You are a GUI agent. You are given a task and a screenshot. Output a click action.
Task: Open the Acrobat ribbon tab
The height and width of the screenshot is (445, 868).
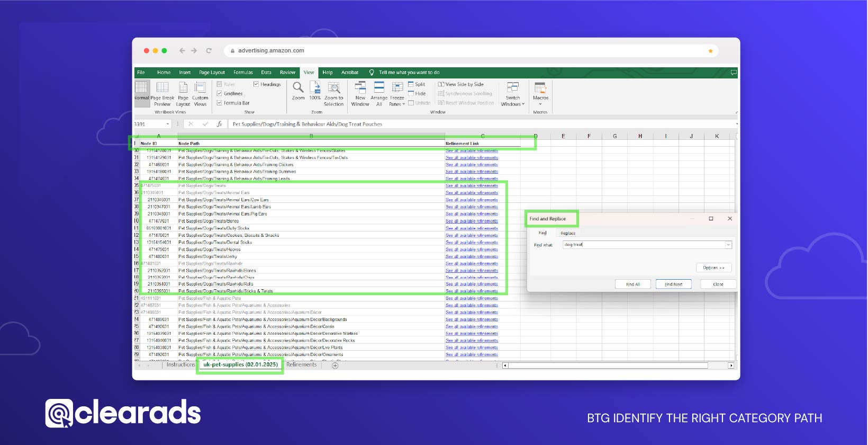(350, 73)
